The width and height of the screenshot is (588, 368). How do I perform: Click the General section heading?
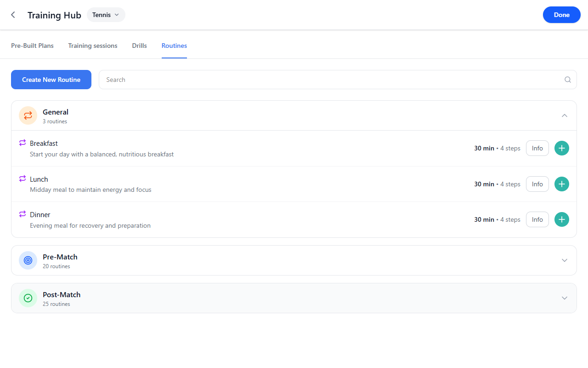coord(56,112)
